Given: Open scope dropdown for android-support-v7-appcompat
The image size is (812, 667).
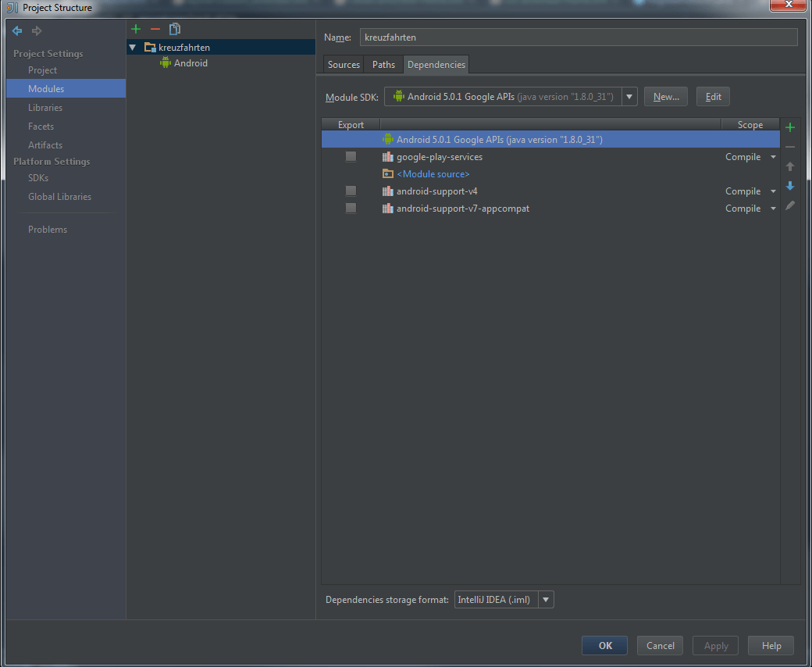Looking at the screenshot, I should pos(773,209).
